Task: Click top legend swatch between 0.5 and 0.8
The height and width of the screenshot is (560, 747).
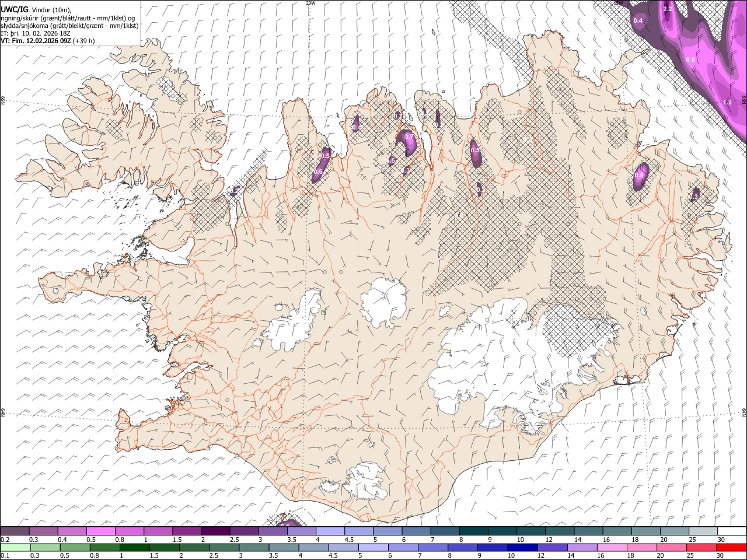Action: 100,531
